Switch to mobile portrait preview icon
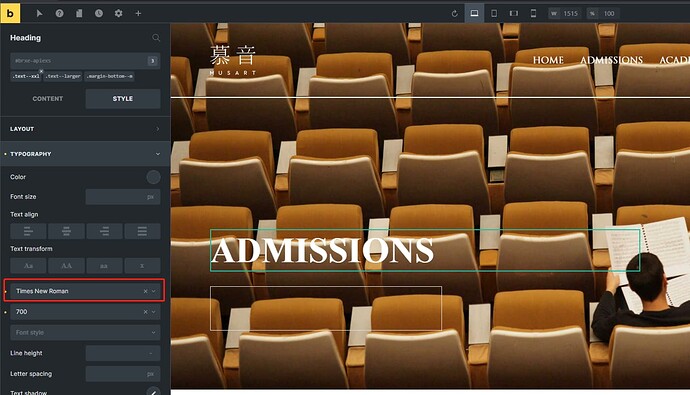Screen dimensions: 690x395 533,14
